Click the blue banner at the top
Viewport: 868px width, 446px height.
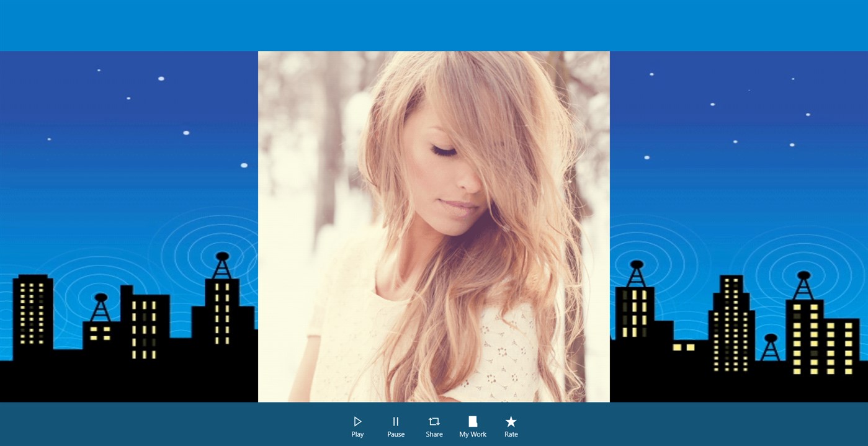click(x=434, y=25)
